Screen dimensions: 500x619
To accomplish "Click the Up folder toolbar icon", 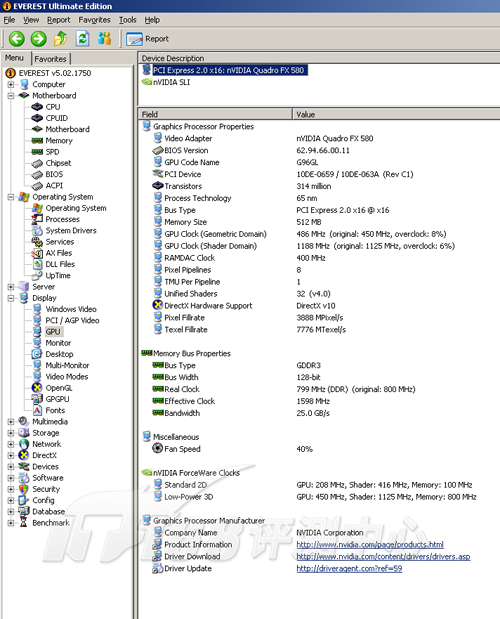I will tap(60, 39).
